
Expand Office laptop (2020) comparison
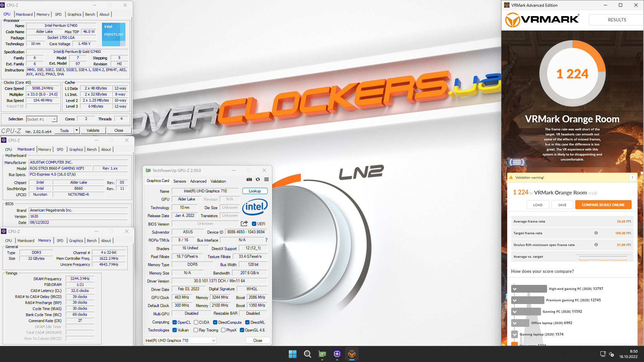(515, 323)
